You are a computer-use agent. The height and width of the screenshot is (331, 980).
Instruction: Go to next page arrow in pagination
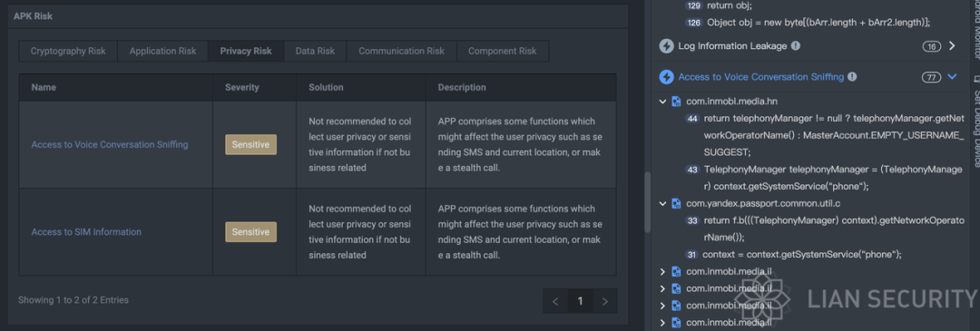click(604, 301)
